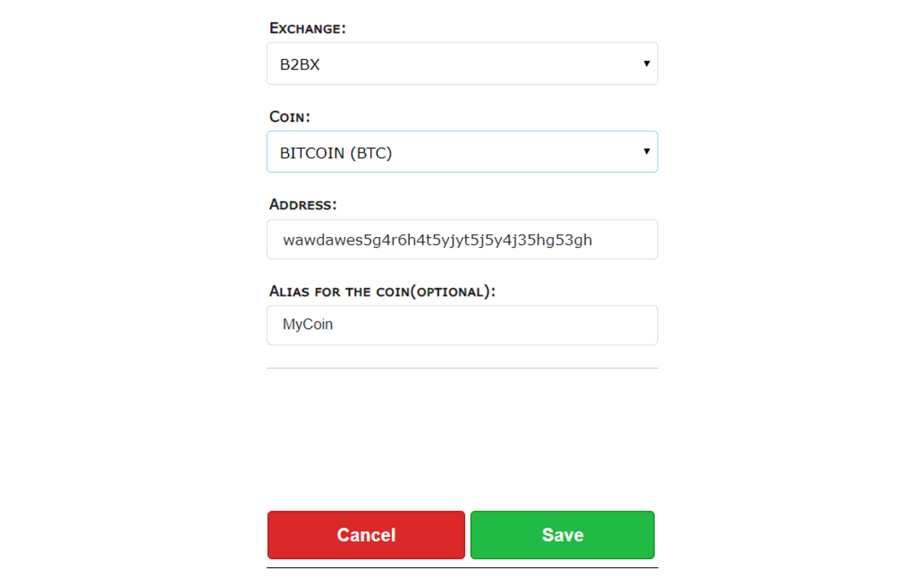The width and height of the screenshot is (924, 578).
Task: Open the BITCOIN (BTC) coin selector
Action: coord(462,152)
